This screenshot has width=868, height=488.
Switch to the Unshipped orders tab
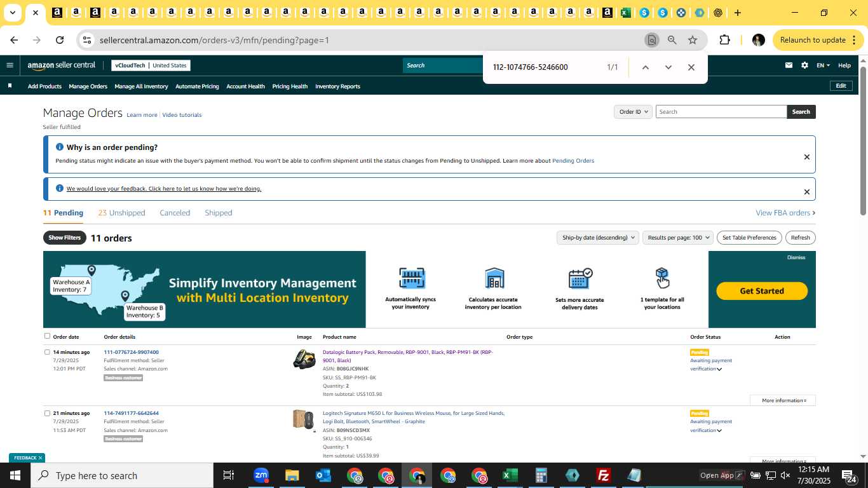(121, 213)
